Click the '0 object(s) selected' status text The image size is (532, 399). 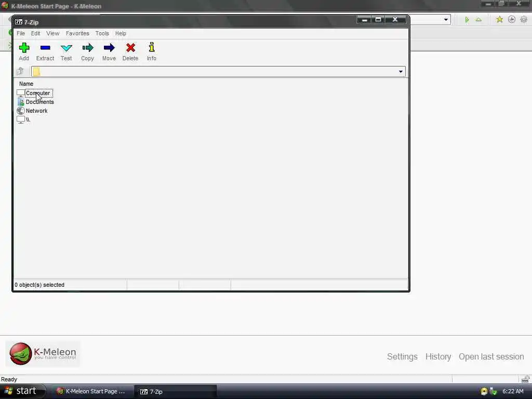click(39, 285)
